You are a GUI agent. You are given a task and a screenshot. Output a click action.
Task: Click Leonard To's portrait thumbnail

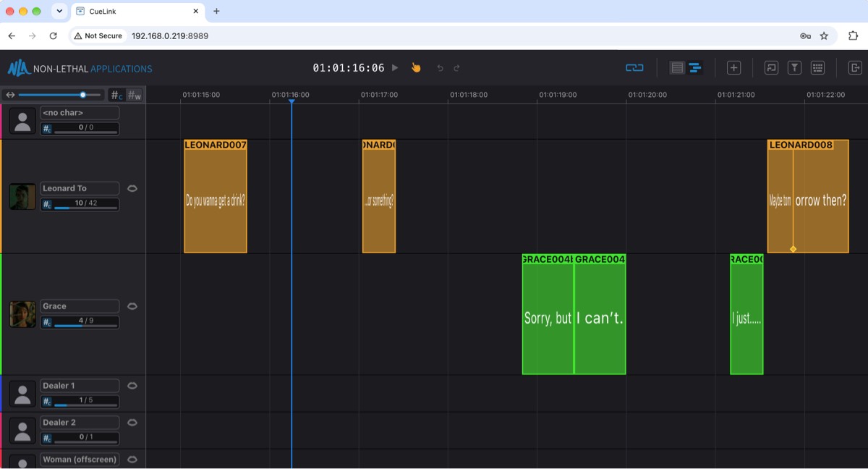click(22, 196)
